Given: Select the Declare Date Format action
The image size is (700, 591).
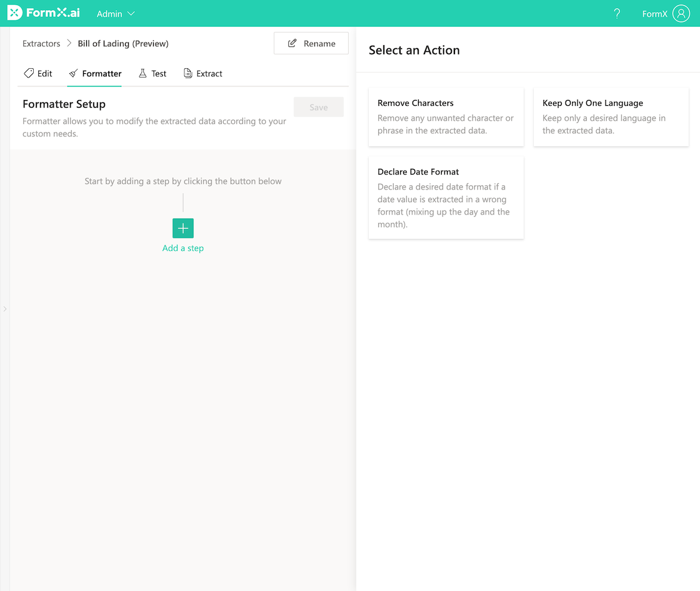Looking at the screenshot, I should coord(446,197).
